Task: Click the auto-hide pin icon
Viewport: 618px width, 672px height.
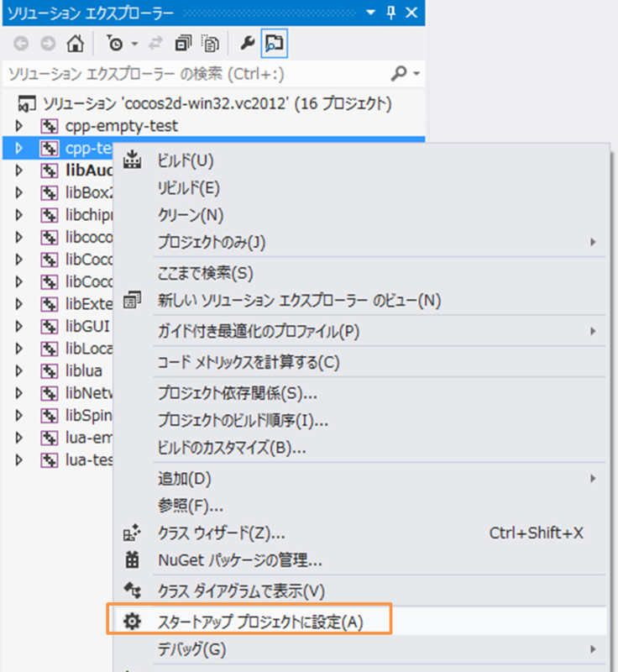Action: click(390, 13)
